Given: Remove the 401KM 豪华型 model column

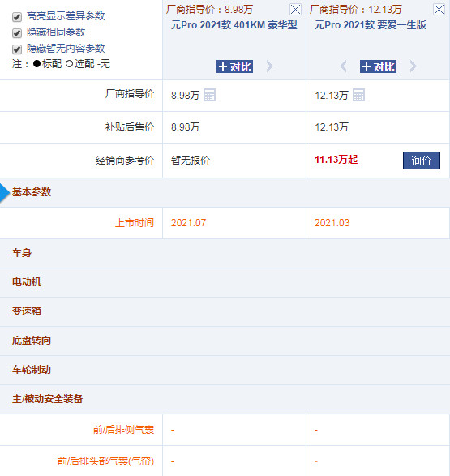Looking at the screenshot, I should click(x=295, y=10).
